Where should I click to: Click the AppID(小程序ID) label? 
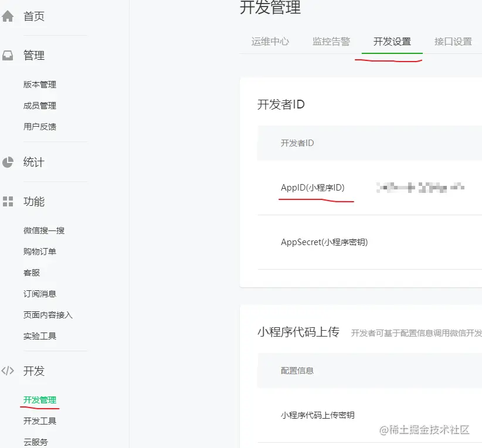pos(313,188)
